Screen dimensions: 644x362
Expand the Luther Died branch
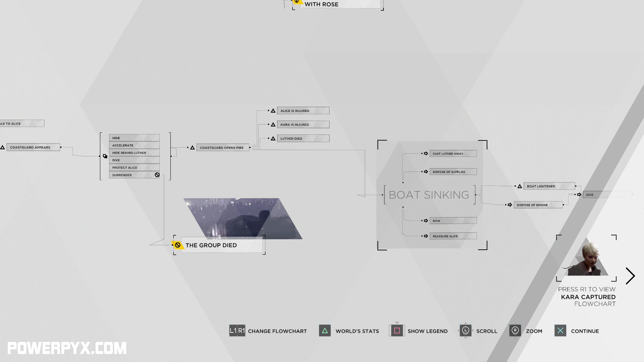(x=303, y=138)
